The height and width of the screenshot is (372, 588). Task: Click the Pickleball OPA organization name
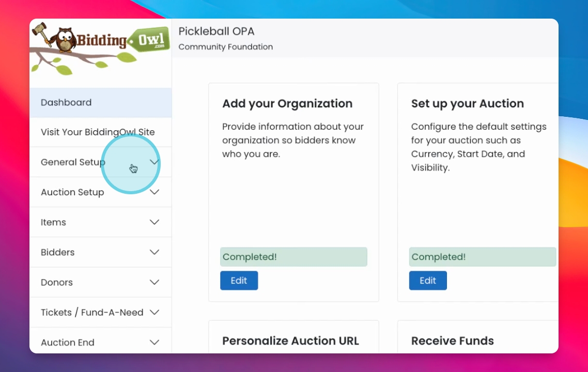(x=216, y=31)
